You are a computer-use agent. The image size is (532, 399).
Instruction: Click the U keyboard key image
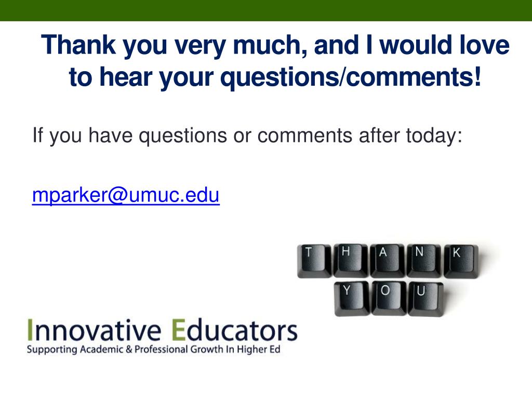(425, 299)
